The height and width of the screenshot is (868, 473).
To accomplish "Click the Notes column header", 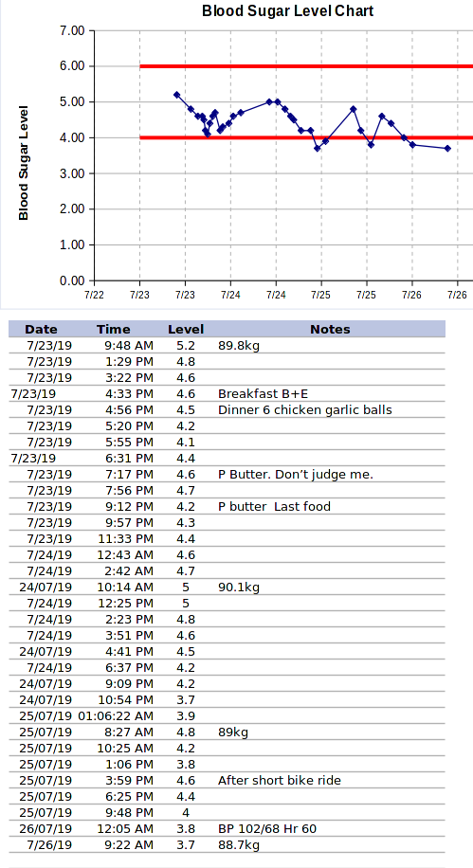I will coord(330,330).
